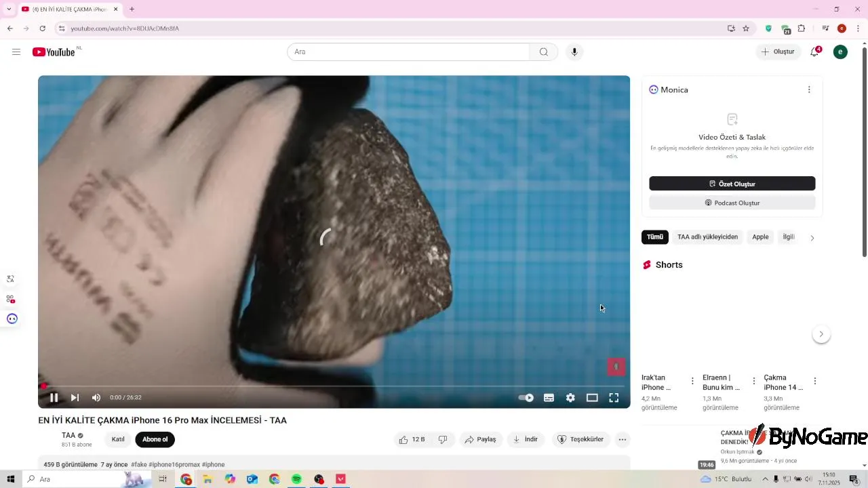
Task: Open the Oluştur create menu
Action: 778,52
